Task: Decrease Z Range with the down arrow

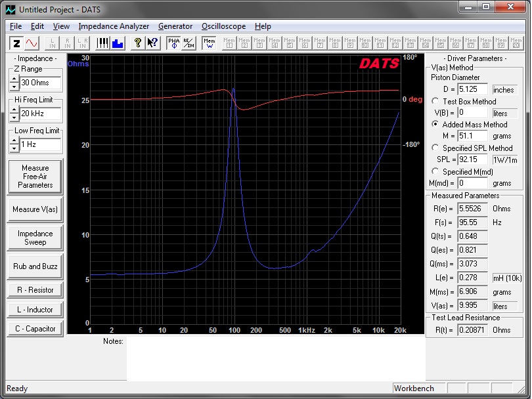Action: (x=14, y=87)
